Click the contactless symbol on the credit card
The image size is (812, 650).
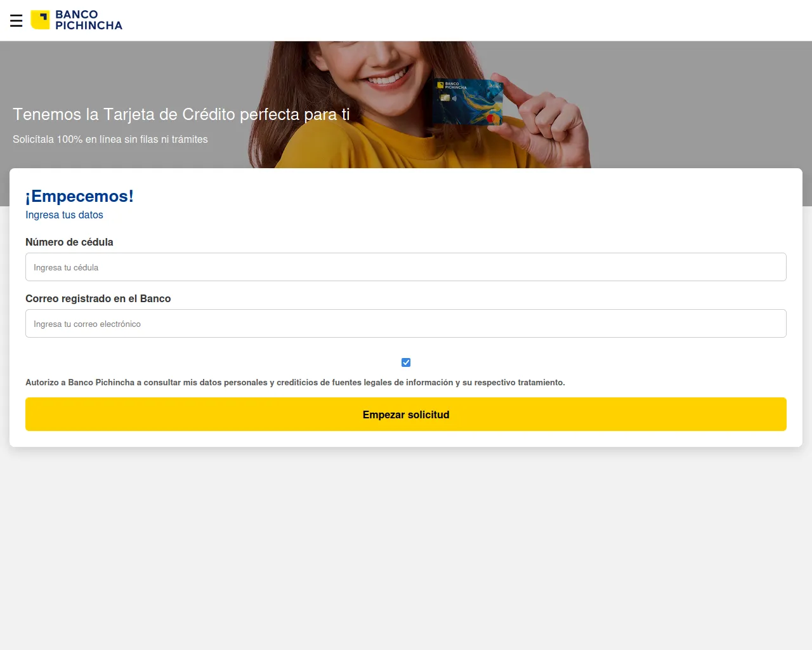tap(454, 99)
